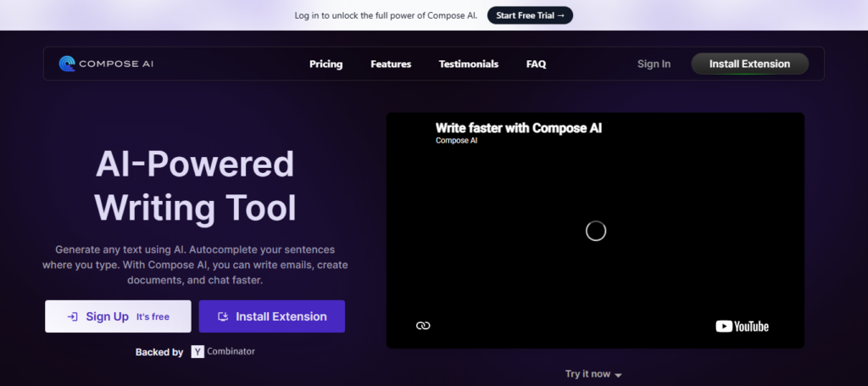The height and width of the screenshot is (386, 868).
Task: Open the Pricing nav item
Action: click(x=326, y=64)
